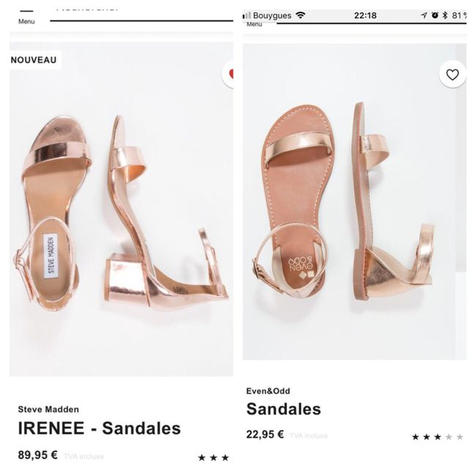Image resolution: width=476 pixels, height=476 pixels.
Task: Tap the star rating beside the 89,95 € price
Action: (x=213, y=458)
